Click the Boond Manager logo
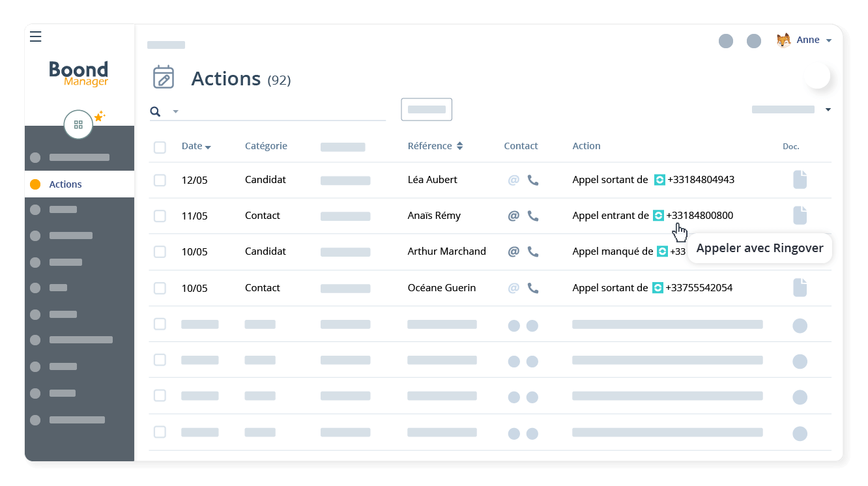 click(x=78, y=73)
